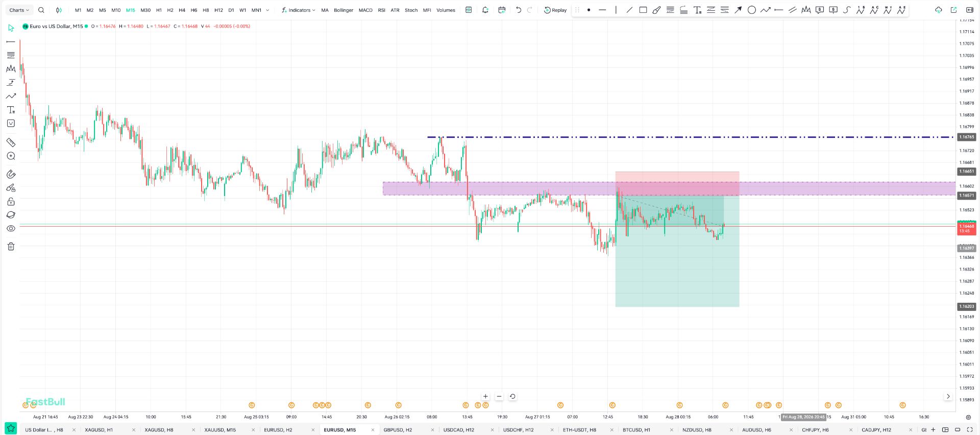Open the ruler measure tool in sidebar
This screenshot has height=435, width=980.
pos(11,142)
